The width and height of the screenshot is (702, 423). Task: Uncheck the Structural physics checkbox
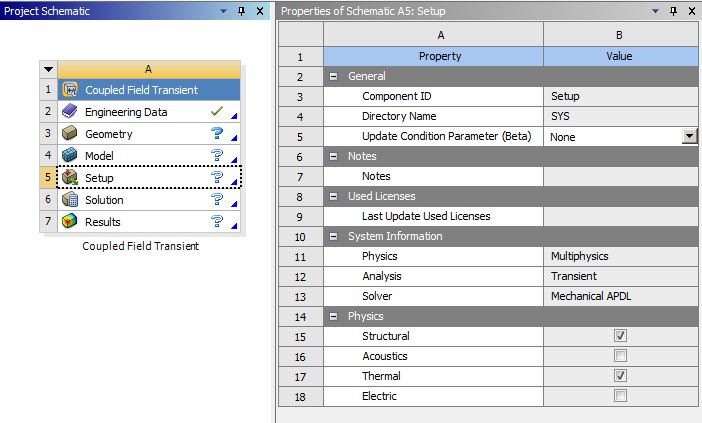620,336
